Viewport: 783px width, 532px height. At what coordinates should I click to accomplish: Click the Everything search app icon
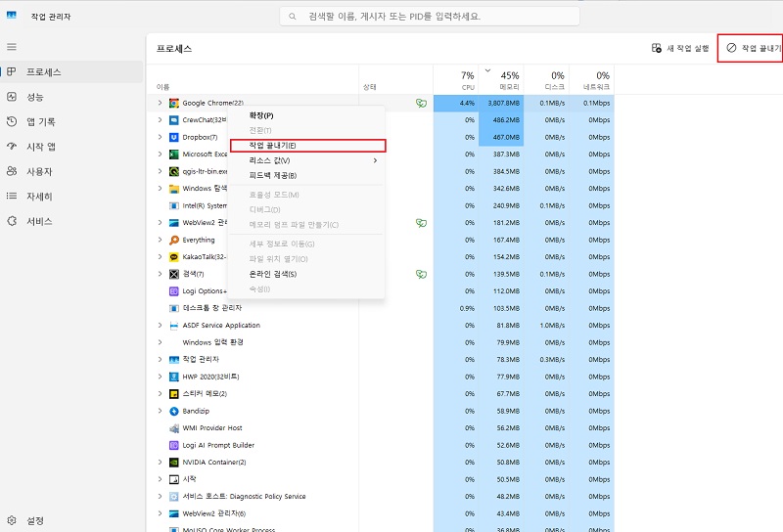(174, 240)
